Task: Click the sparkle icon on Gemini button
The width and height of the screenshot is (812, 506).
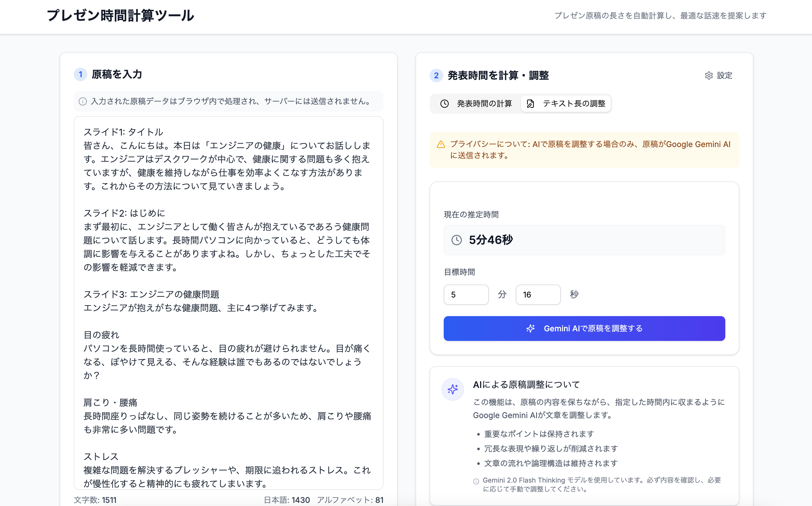Action: [530, 329]
